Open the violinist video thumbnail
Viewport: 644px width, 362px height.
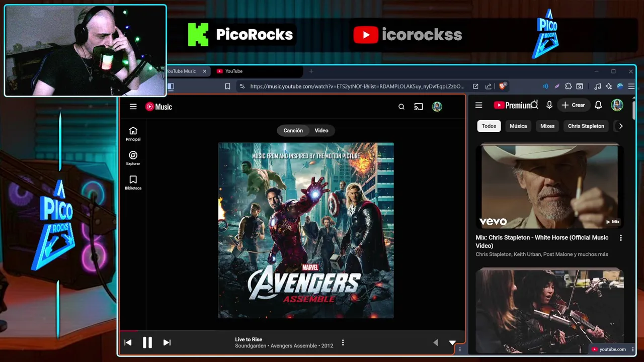550,311
